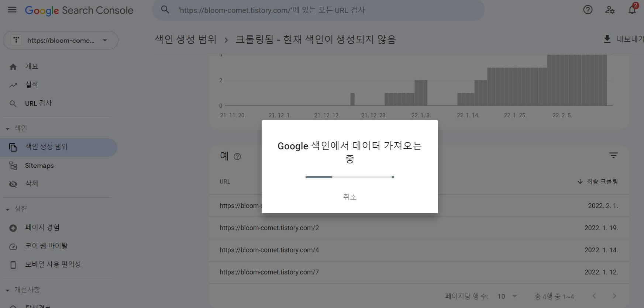
Task: Click the plus-circle icon beside 페이지 경험
Action: pyautogui.click(x=13, y=228)
